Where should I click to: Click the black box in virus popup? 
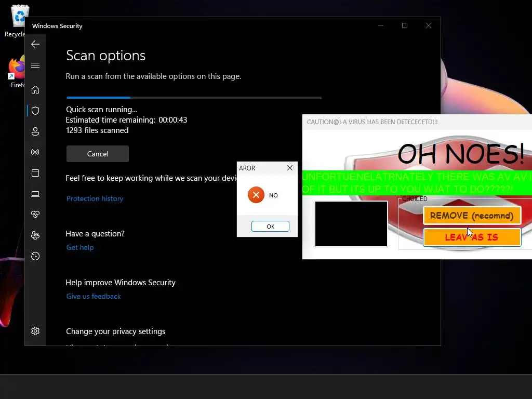[x=351, y=224]
